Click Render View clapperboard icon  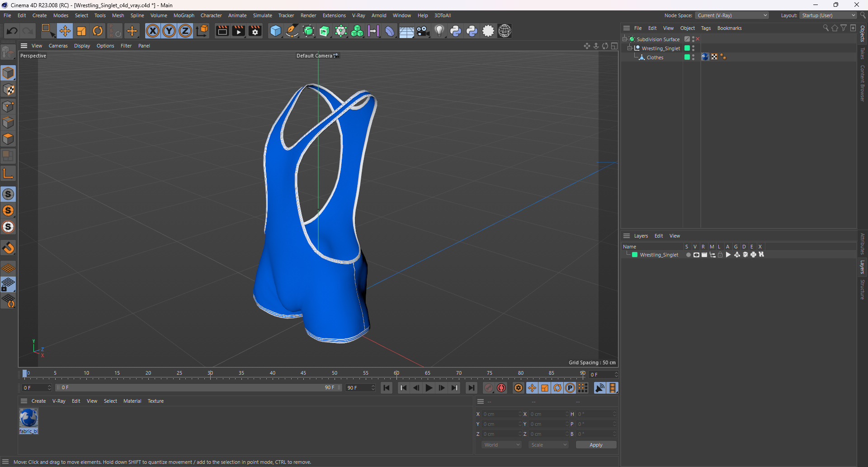point(222,31)
